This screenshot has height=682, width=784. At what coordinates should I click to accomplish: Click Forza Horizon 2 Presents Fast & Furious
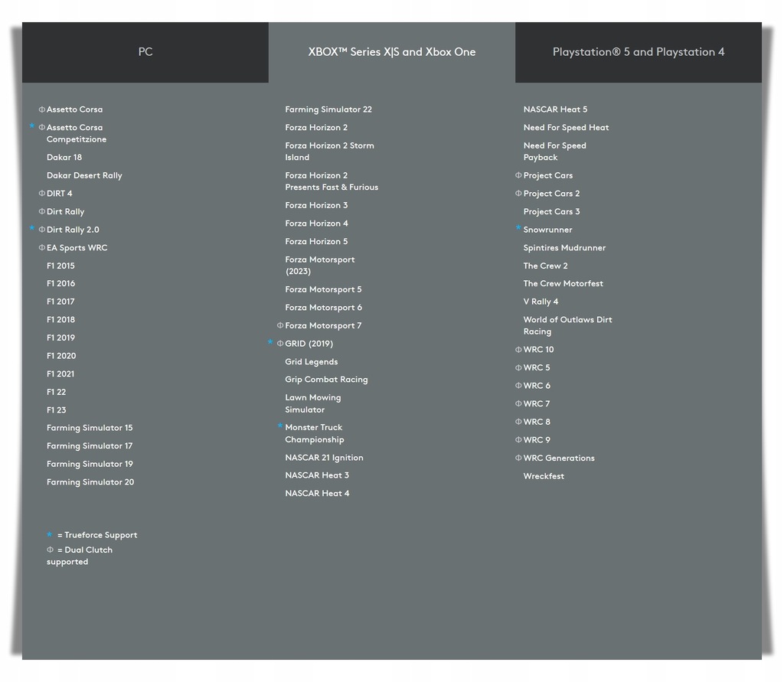332,181
